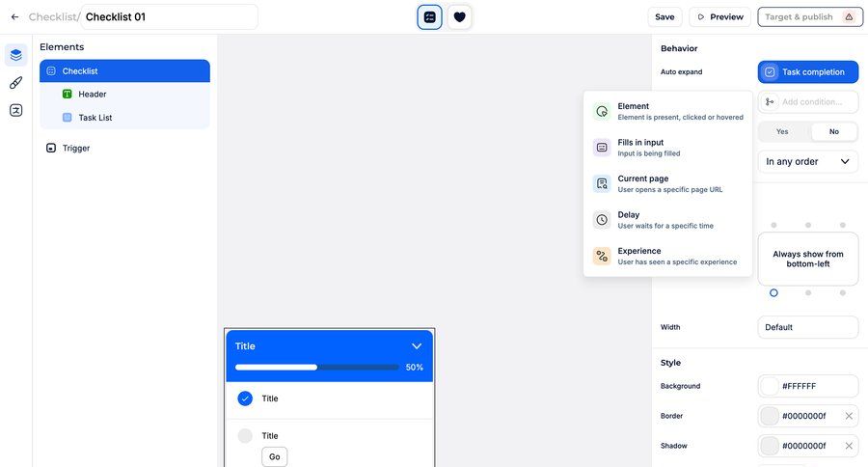Click the Task List element icon
868x467 pixels.
pyautogui.click(x=67, y=118)
